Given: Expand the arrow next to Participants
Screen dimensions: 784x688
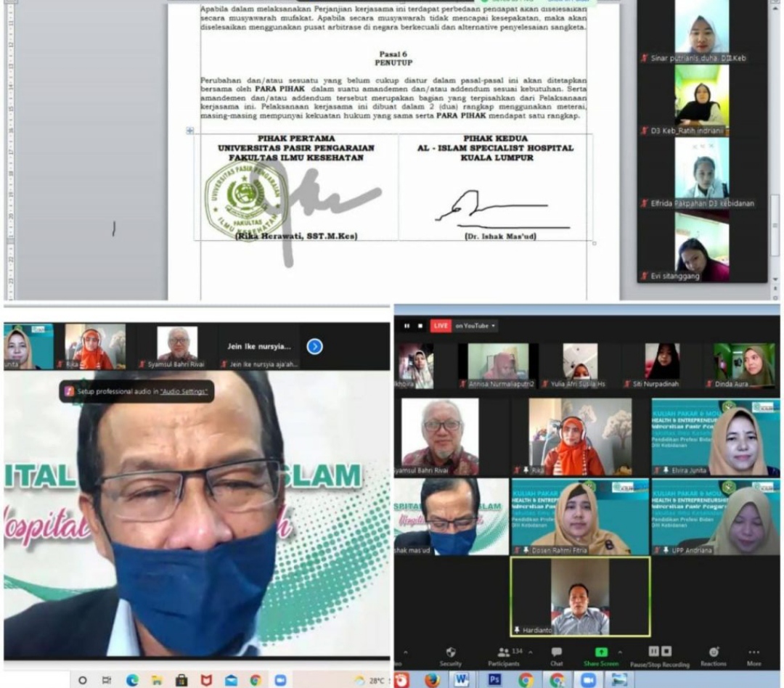Looking at the screenshot, I should [x=531, y=652].
